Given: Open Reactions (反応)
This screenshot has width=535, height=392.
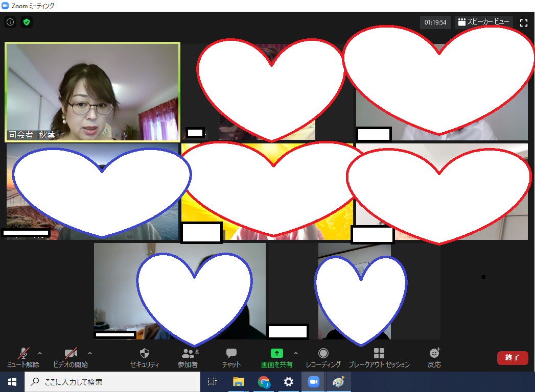Looking at the screenshot, I should point(434,358).
